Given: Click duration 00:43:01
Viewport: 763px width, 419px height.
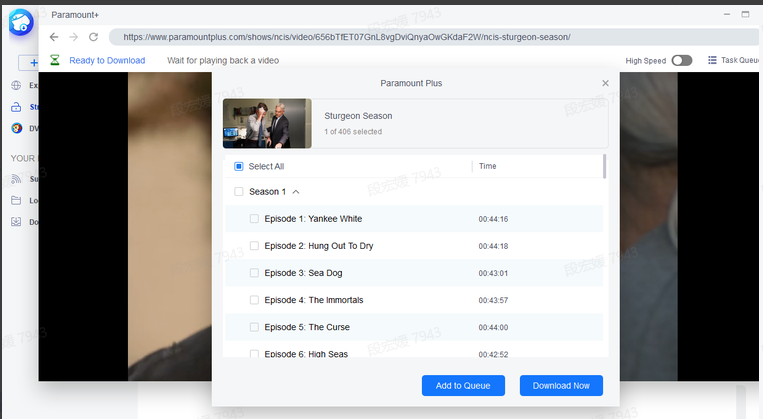Looking at the screenshot, I should pyautogui.click(x=493, y=273).
